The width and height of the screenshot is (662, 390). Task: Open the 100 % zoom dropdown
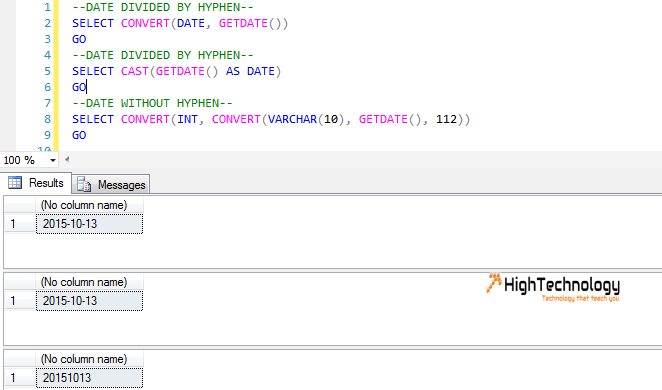pyautogui.click(x=52, y=160)
